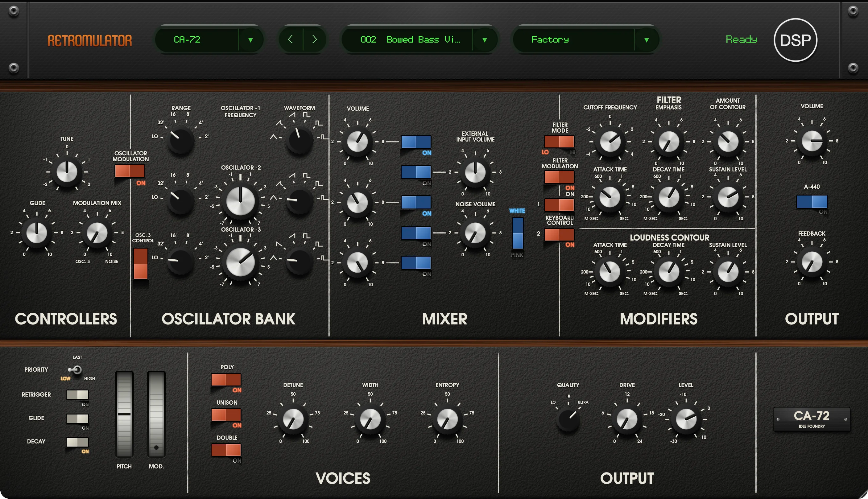Toggle the Oscillator Modulation switch
Viewport: 868px width, 499px height.
[x=130, y=171]
